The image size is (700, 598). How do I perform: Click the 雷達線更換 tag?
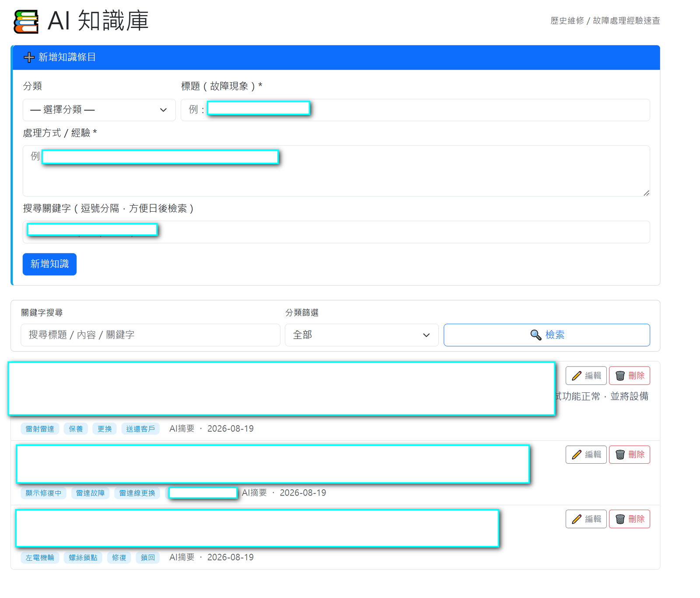click(x=137, y=493)
